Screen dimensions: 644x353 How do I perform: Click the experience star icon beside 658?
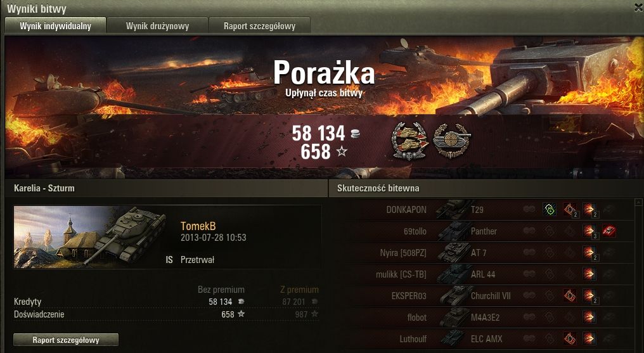point(341,151)
